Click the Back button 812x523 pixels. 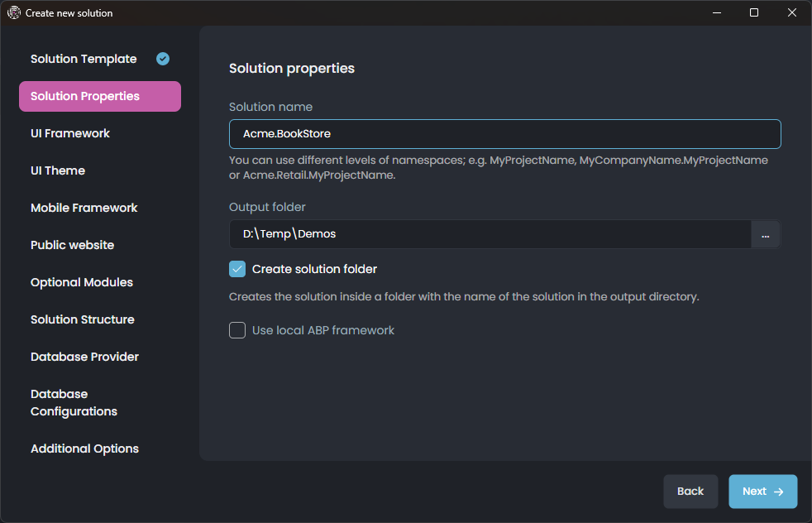pos(690,491)
